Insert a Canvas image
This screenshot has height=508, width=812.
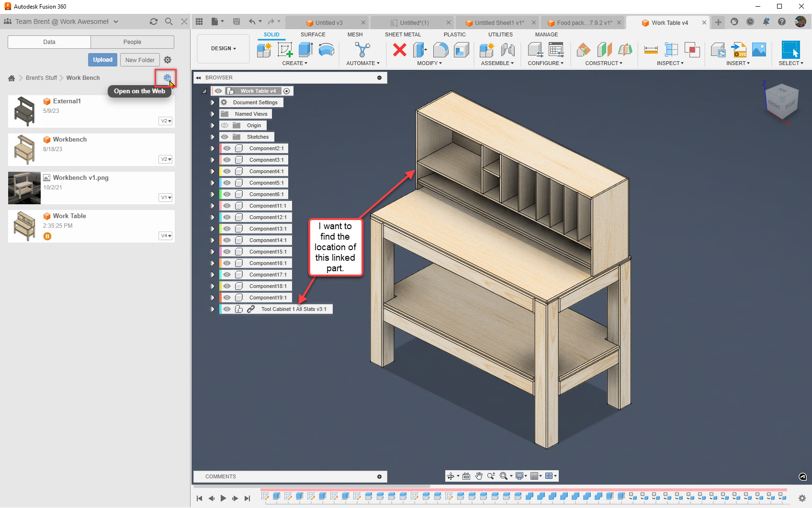point(758,49)
